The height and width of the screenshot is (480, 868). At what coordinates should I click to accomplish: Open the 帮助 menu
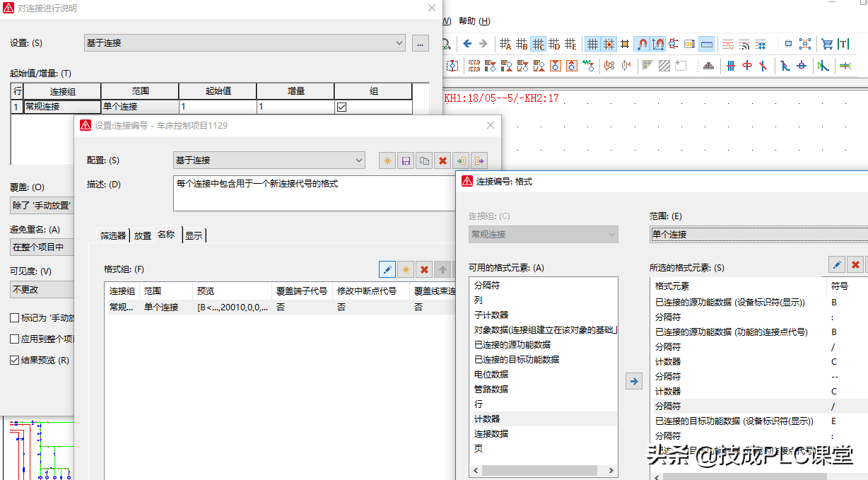(x=474, y=21)
